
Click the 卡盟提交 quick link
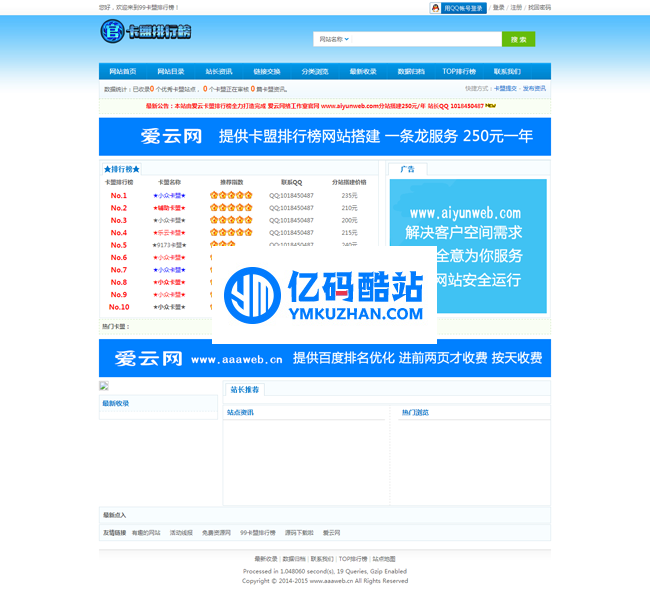pos(505,88)
